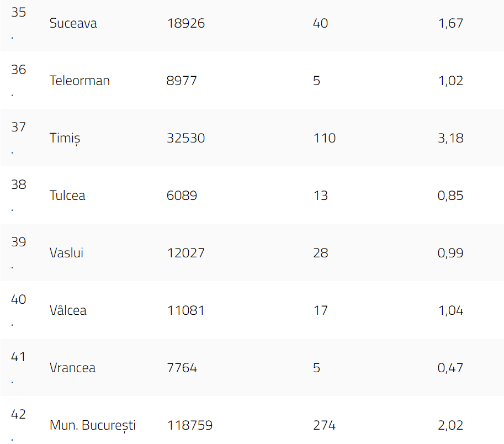Image resolution: width=504 pixels, height=444 pixels.
Task: Click the Teleorman county name
Action: pyautogui.click(x=79, y=81)
